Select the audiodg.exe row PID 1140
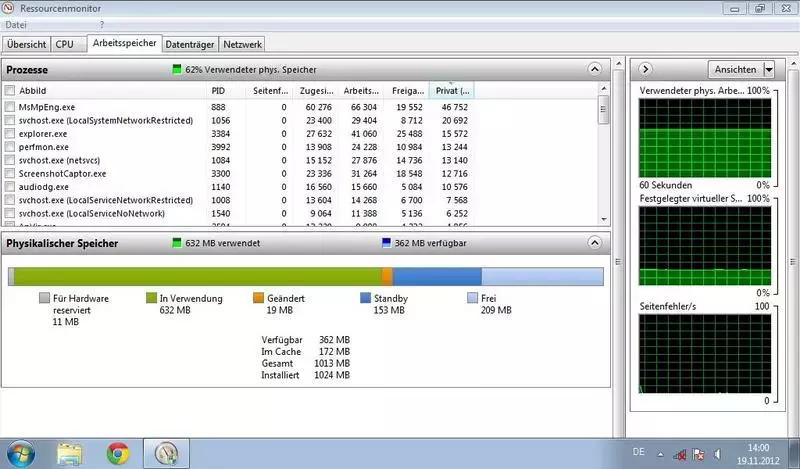Image resolution: width=800 pixels, height=469 pixels. tap(238, 187)
